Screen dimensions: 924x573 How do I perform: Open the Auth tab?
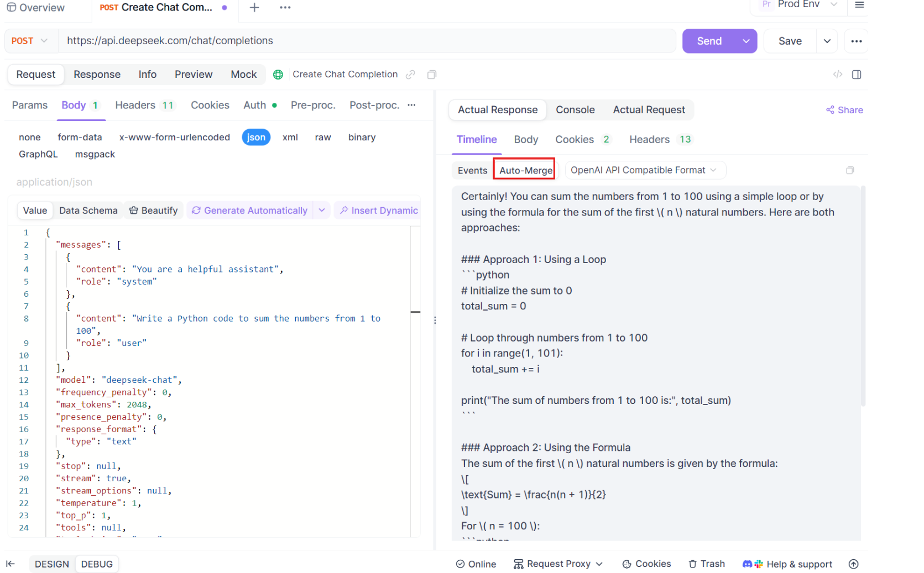click(260, 105)
